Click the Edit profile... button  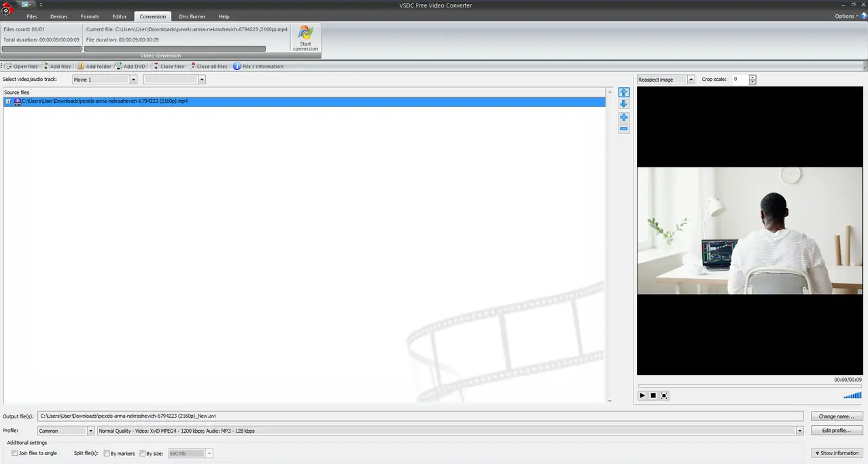tap(836, 431)
